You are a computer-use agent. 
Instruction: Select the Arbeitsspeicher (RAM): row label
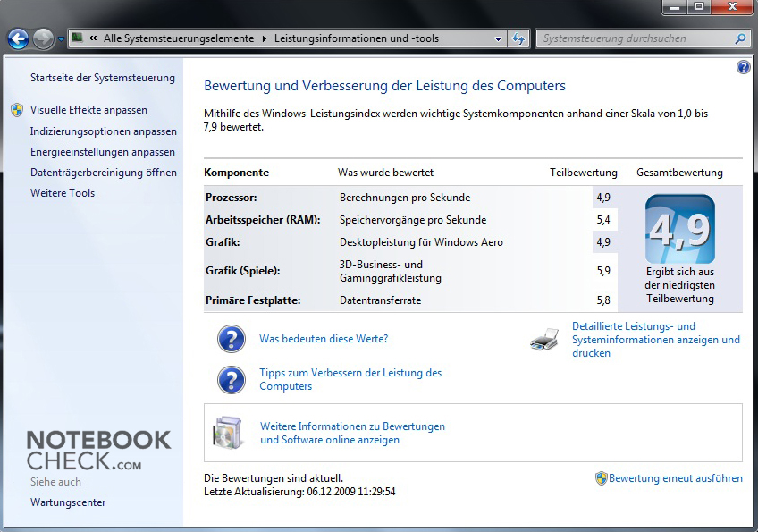click(263, 220)
